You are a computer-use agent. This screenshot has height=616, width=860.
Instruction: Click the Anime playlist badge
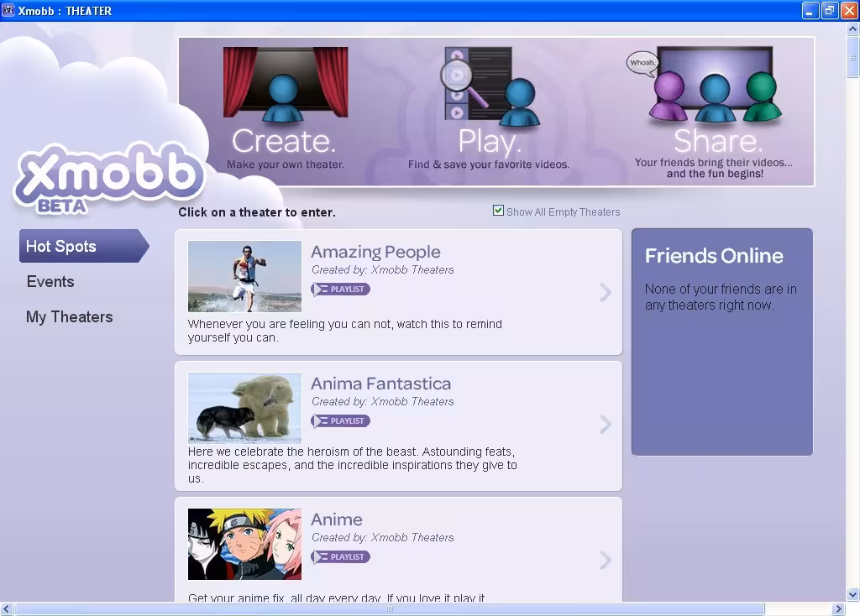point(340,557)
